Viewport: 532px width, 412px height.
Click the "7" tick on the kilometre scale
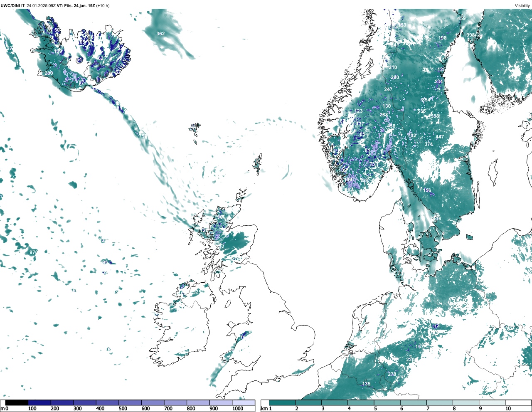(428, 409)
